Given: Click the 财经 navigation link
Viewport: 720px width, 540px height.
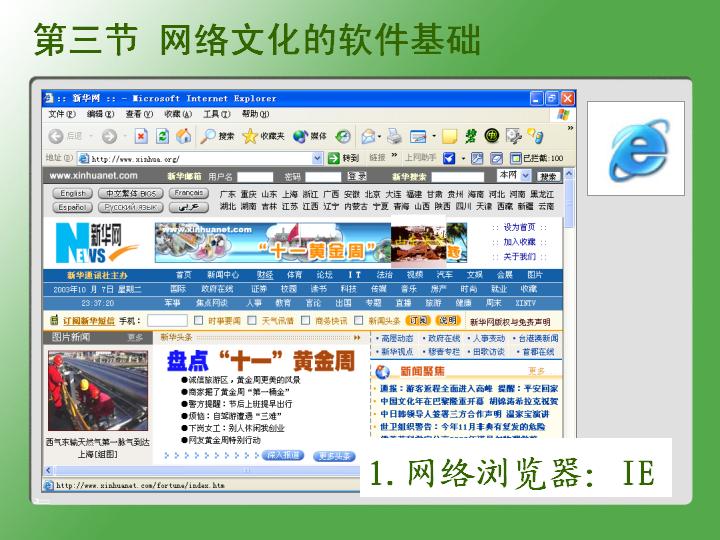Looking at the screenshot, I should point(265,275).
